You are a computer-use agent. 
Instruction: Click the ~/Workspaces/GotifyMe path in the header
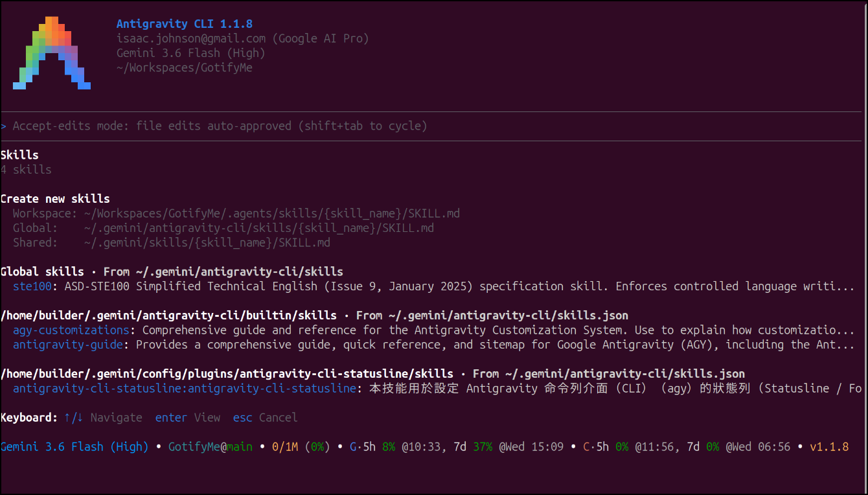point(185,67)
